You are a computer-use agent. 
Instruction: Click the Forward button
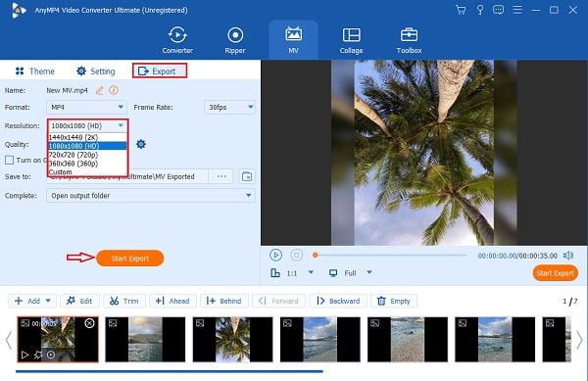(x=279, y=301)
